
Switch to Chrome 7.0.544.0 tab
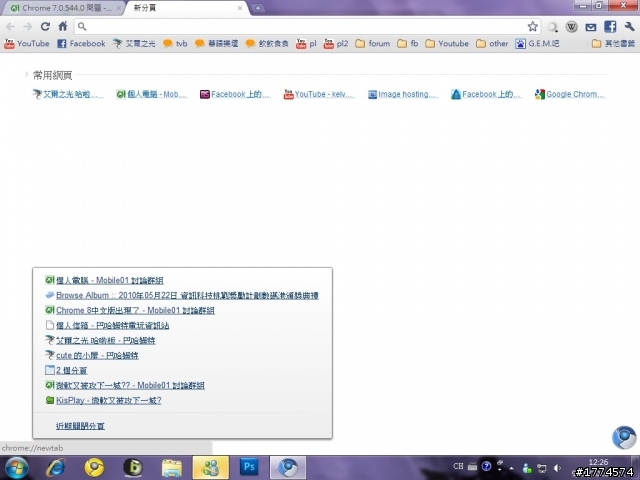(x=62, y=8)
